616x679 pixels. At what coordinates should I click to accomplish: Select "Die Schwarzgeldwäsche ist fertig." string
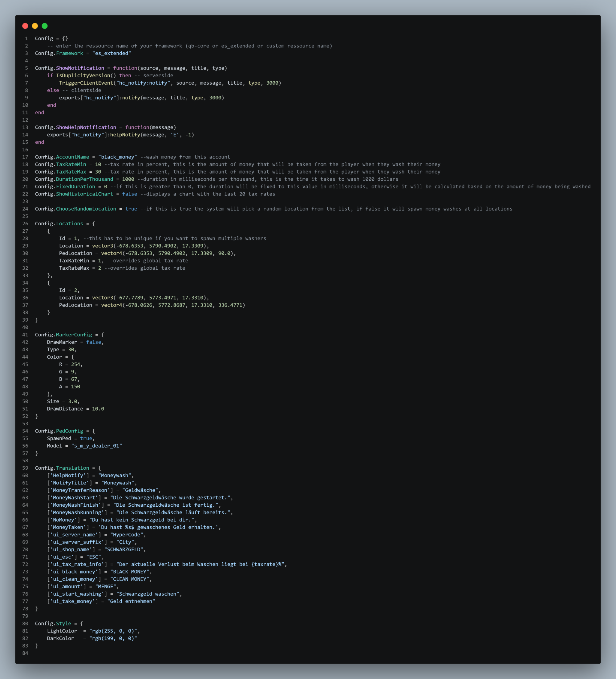(166, 505)
